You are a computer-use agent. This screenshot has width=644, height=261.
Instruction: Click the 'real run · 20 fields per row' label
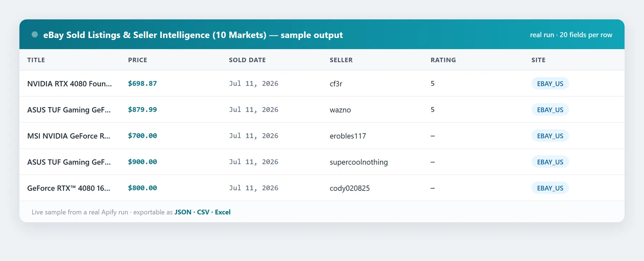click(x=571, y=35)
